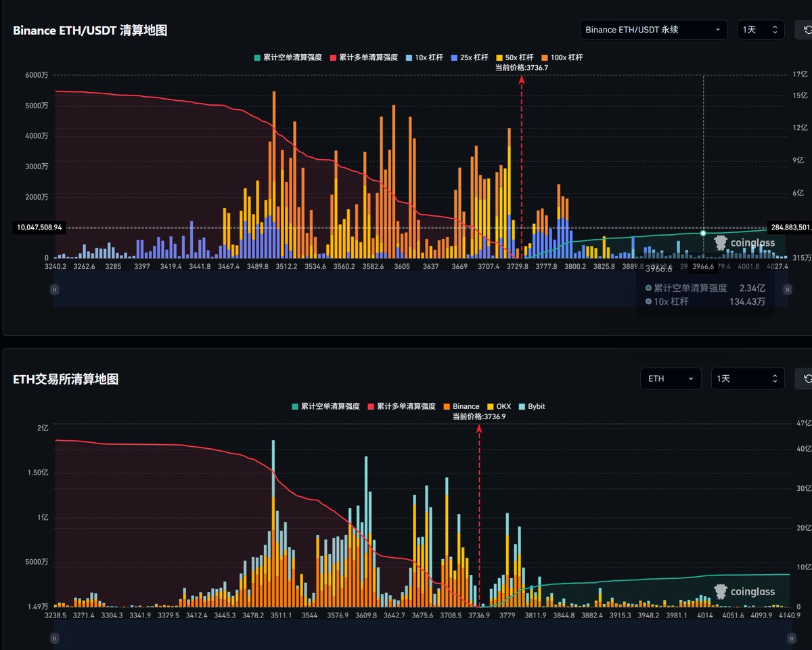Hide the 10x 杠杆 series via legend
Viewport: 812px width, 650px height.
[424, 58]
